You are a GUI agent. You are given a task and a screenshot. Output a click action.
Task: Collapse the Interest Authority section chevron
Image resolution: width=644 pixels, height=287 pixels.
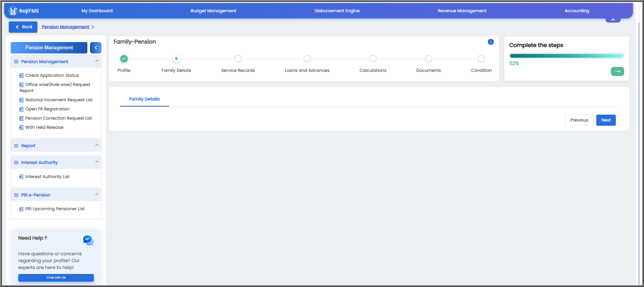pyautogui.click(x=97, y=162)
